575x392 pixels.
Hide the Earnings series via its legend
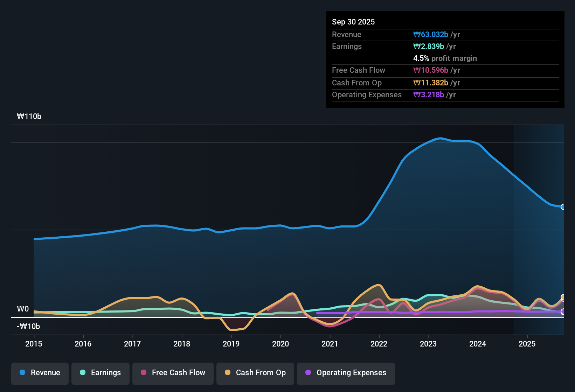(x=100, y=373)
